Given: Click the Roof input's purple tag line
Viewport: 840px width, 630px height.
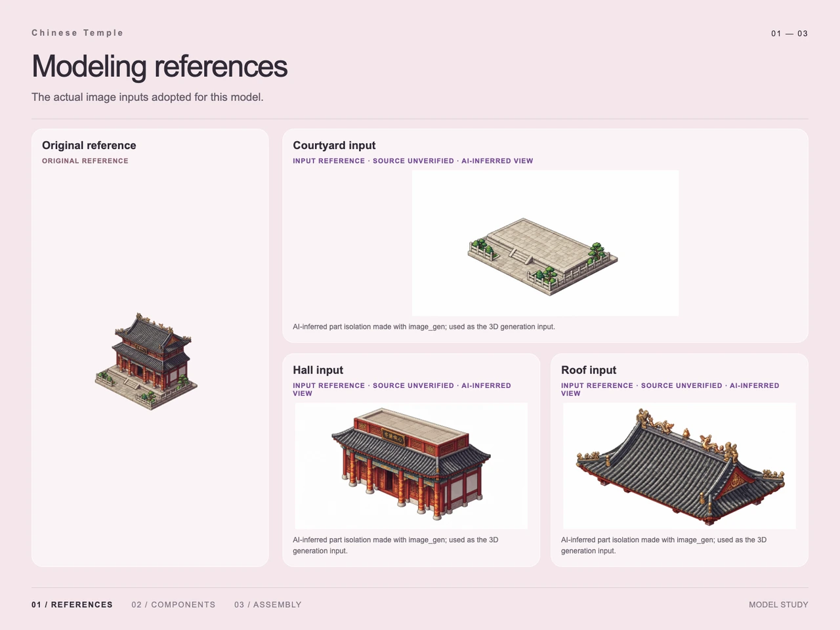Looking at the screenshot, I should tap(670, 389).
